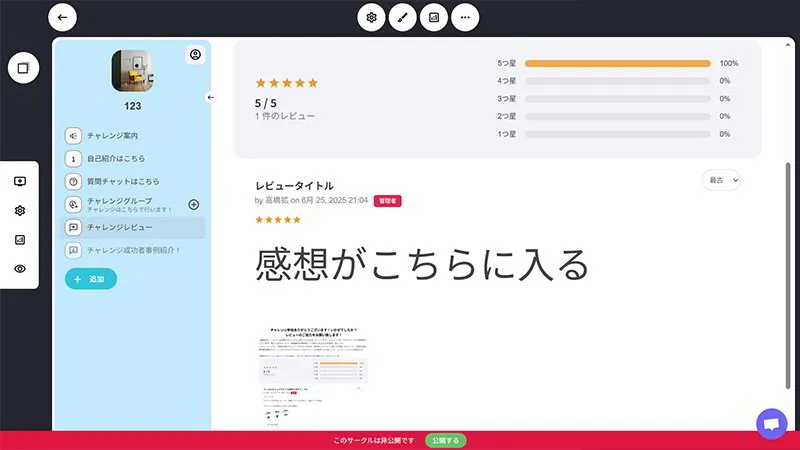
Task: Open the chat bubble support widget
Action: point(771,424)
